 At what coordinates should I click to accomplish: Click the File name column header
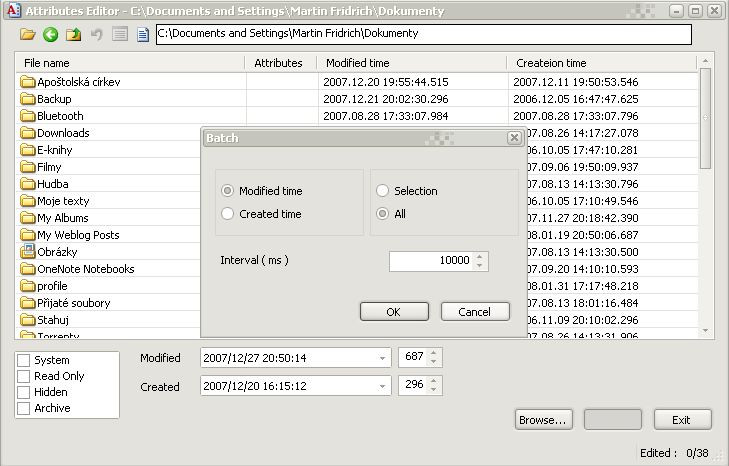pyautogui.click(x=130, y=63)
